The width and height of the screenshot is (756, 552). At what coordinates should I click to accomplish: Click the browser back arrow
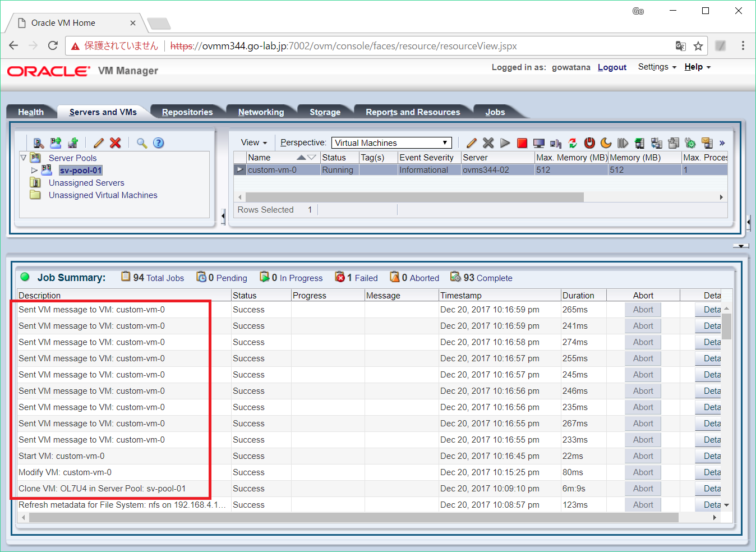(x=14, y=45)
